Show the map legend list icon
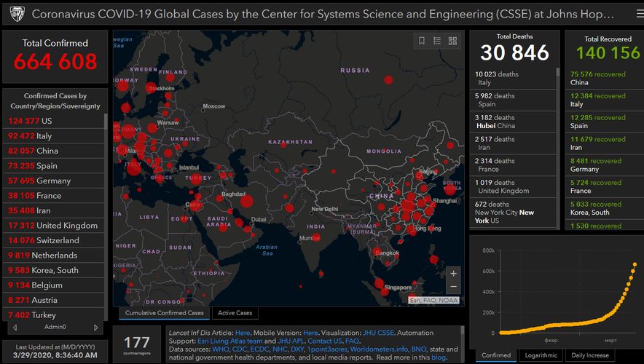This screenshot has width=644, height=364. point(437,41)
